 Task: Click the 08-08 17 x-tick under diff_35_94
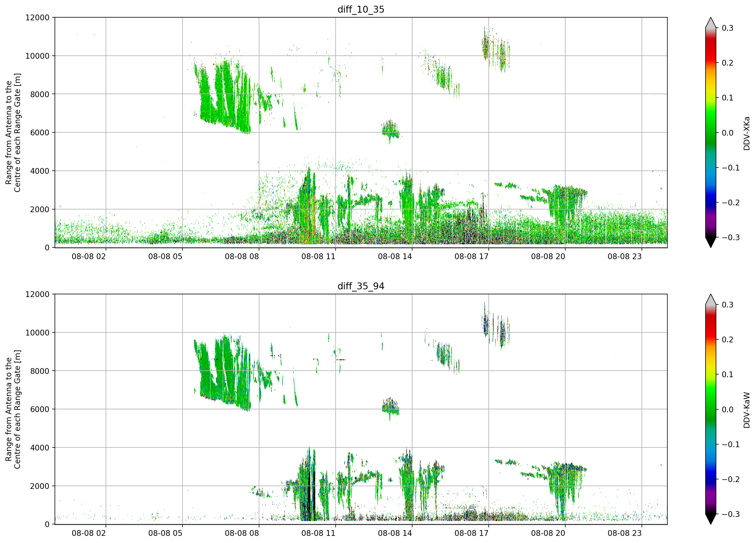click(x=471, y=533)
